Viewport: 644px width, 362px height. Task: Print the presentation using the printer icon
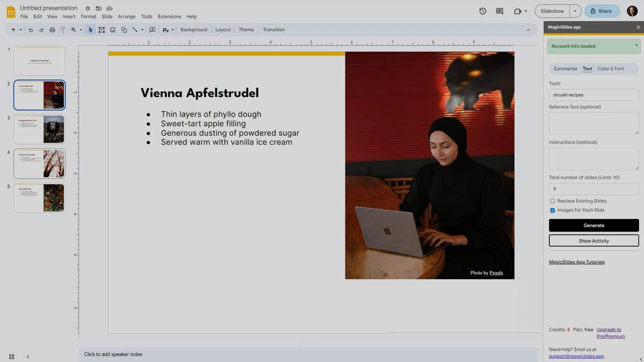coord(52,30)
